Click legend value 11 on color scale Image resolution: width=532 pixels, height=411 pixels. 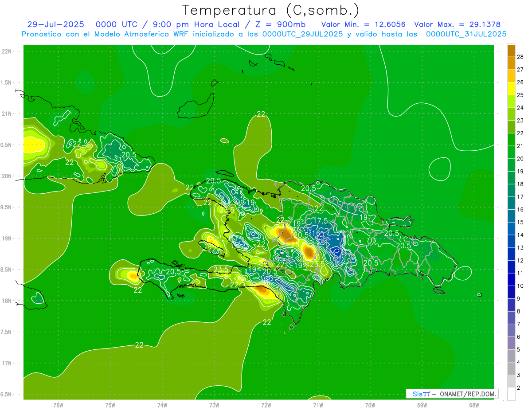pos(520,273)
